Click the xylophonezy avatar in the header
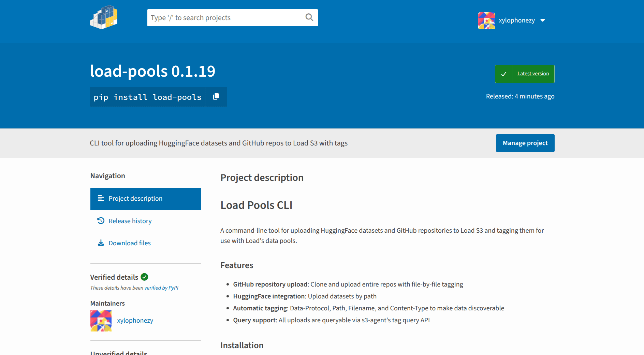This screenshot has height=355, width=644. click(486, 21)
